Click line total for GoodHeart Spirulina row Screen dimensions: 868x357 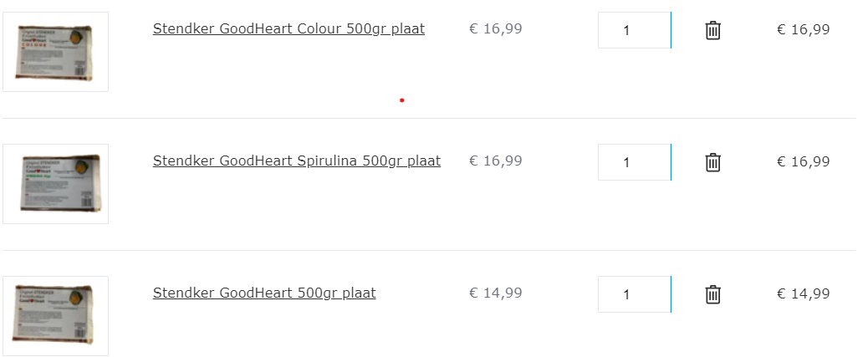pyautogui.click(x=803, y=161)
